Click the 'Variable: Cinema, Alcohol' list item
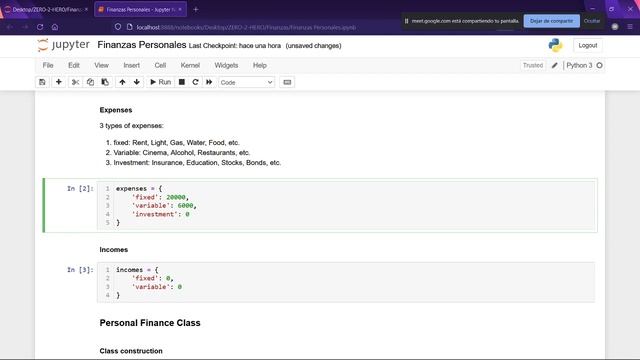640x360 pixels. (x=182, y=153)
